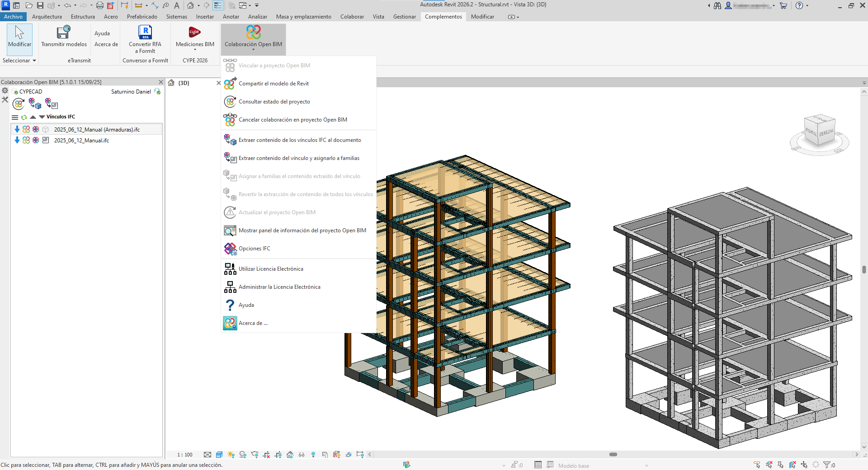
Task: Click the 1 : 100 view scale
Action: (x=184, y=455)
